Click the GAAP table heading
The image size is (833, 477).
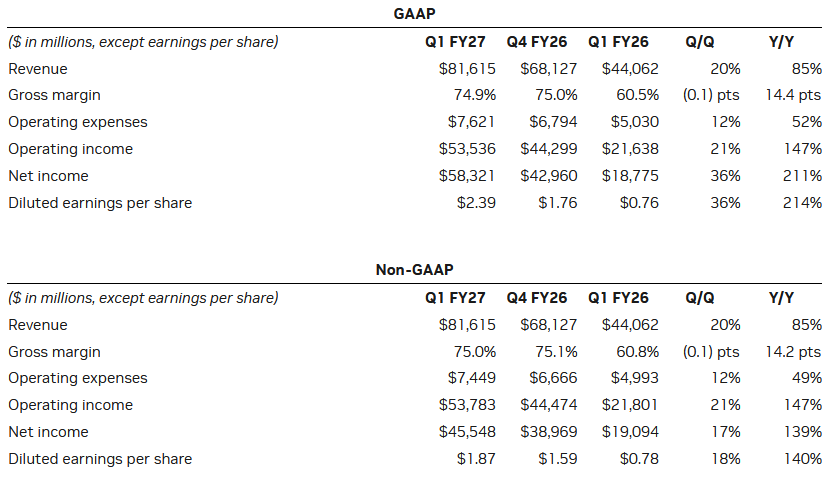tap(414, 14)
